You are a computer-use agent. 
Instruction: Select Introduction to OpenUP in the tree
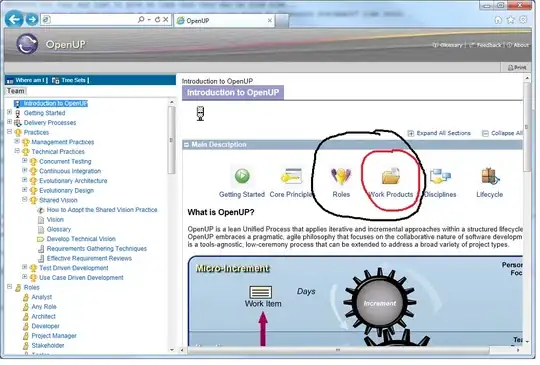(x=55, y=103)
